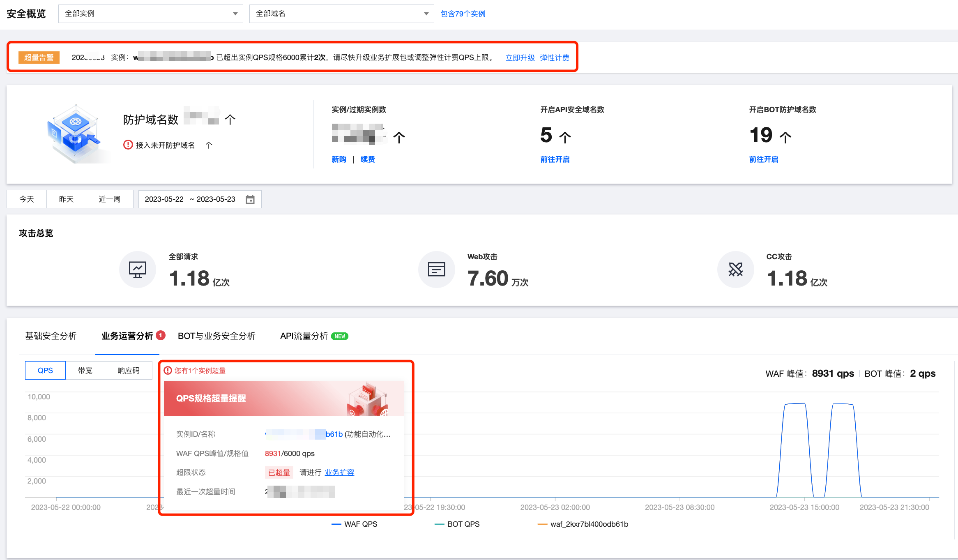Toggle BOT QPS legend series
This screenshot has width=958, height=560.
point(457,524)
